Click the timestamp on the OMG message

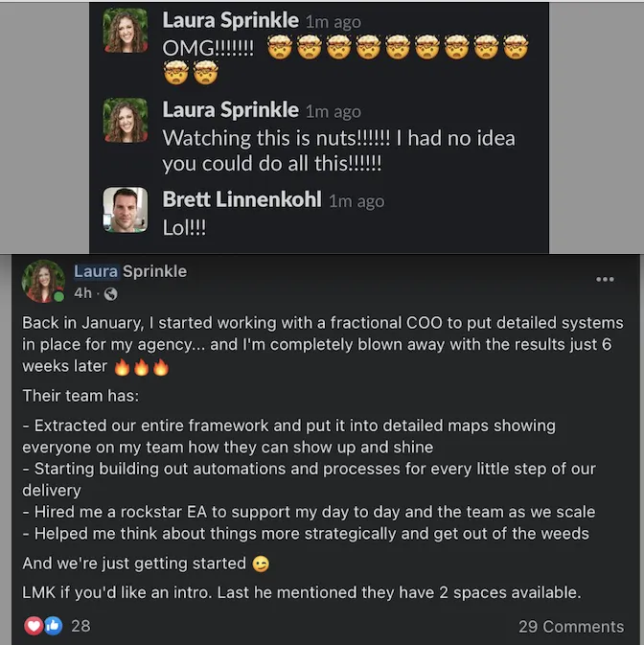pyautogui.click(x=332, y=21)
